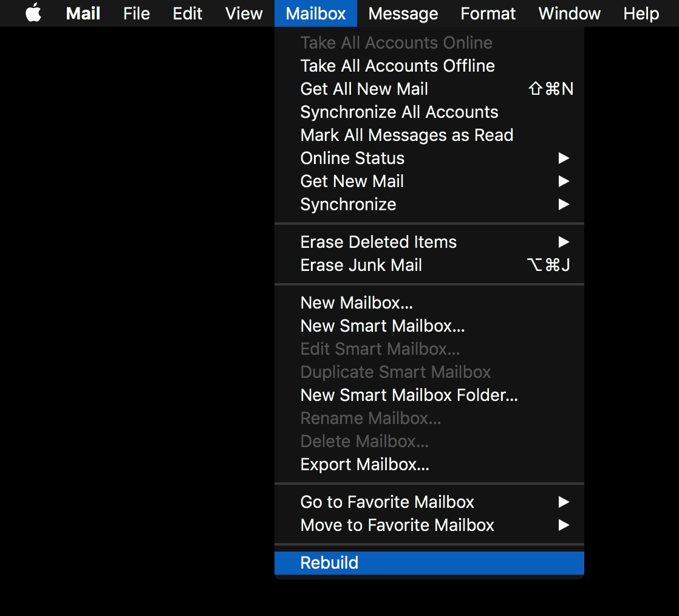The width and height of the screenshot is (679, 616).
Task: Open the Mail application menu
Action: coord(83,13)
